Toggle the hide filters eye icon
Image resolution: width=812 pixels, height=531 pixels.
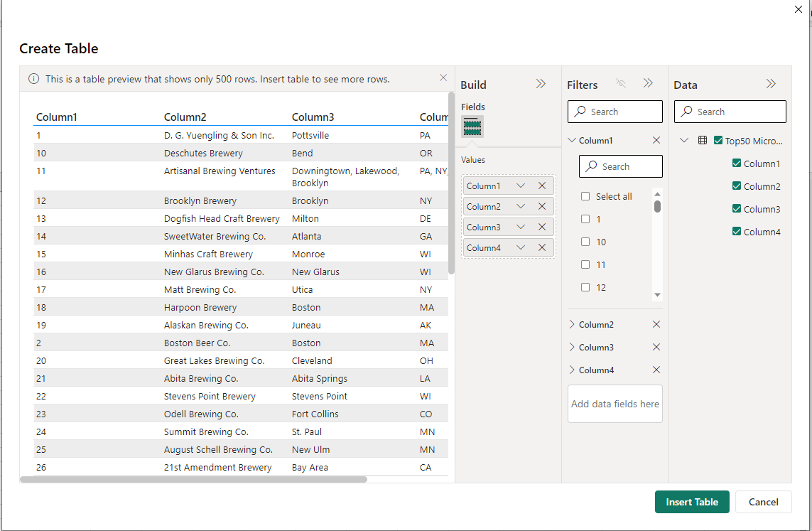(621, 83)
